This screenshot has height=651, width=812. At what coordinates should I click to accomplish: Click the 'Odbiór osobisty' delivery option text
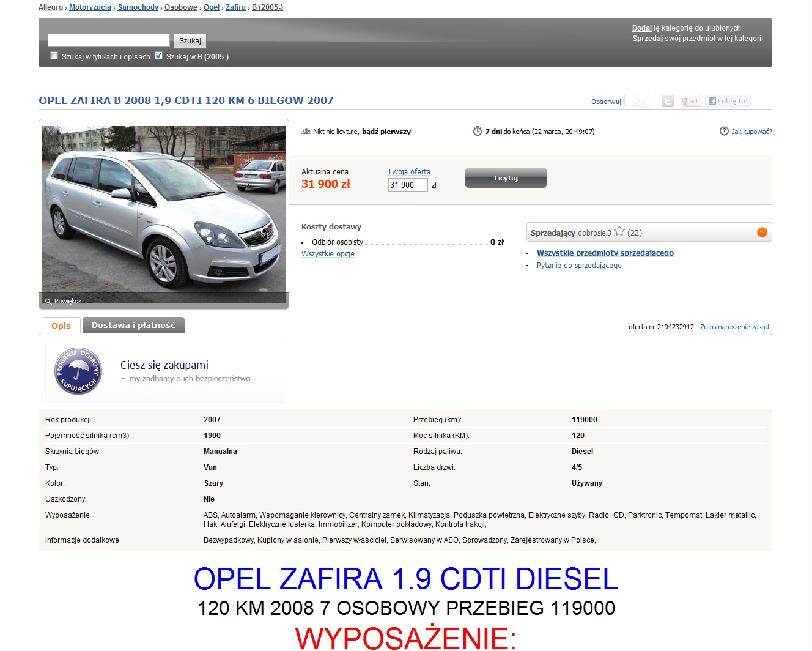338,242
